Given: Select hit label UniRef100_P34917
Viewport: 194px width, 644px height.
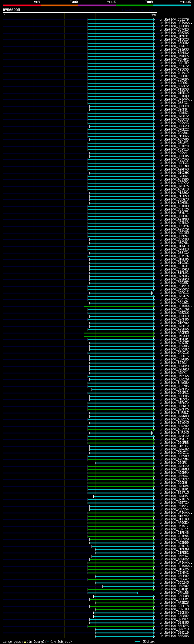Looking at the screenshot, I should click(174, 506).
